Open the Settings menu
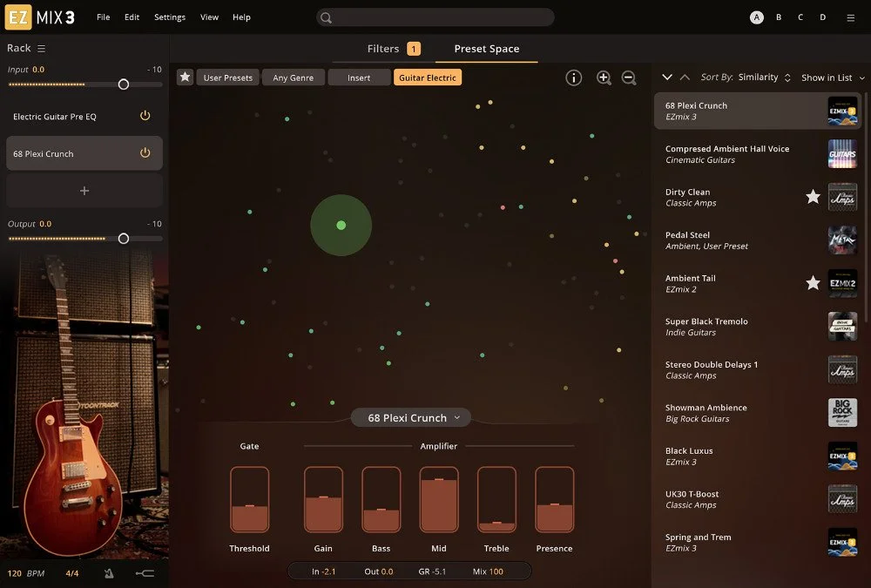 click(169, 17)
